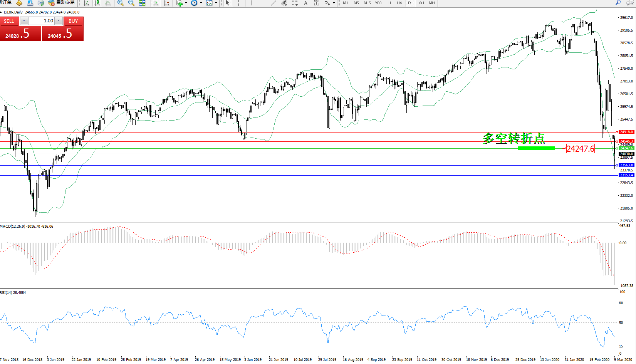Select the text label 'A' tool

[x=306, y=3]
